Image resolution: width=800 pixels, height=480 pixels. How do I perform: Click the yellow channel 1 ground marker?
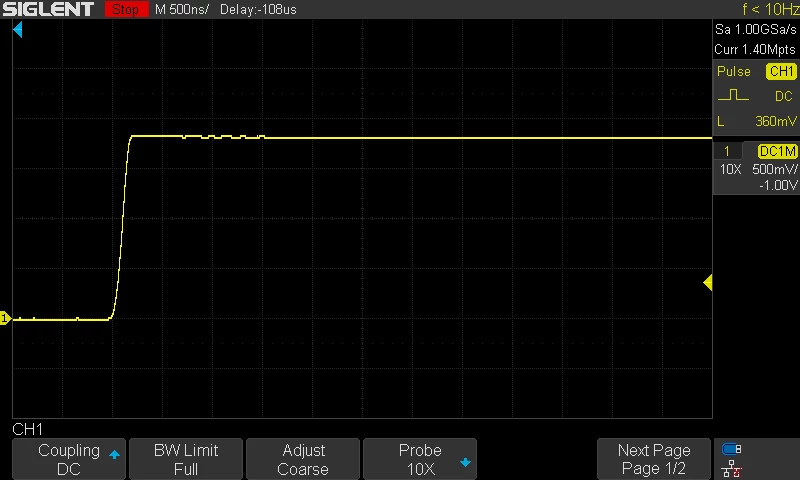[x=5, y=318]
